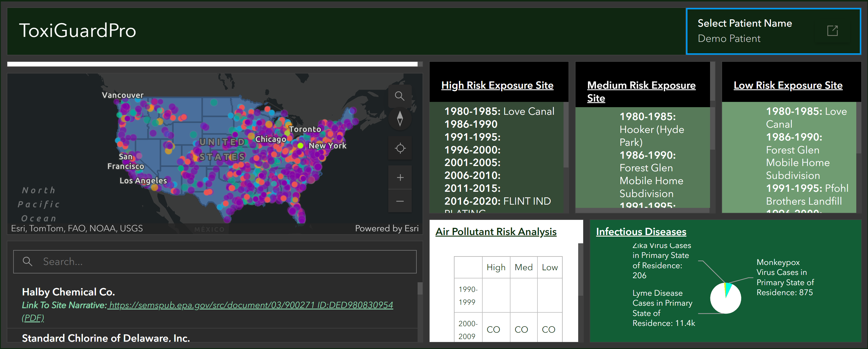Select the yellow-green point near New York
This screenshot has height=349, width=868.
[300, 146]
